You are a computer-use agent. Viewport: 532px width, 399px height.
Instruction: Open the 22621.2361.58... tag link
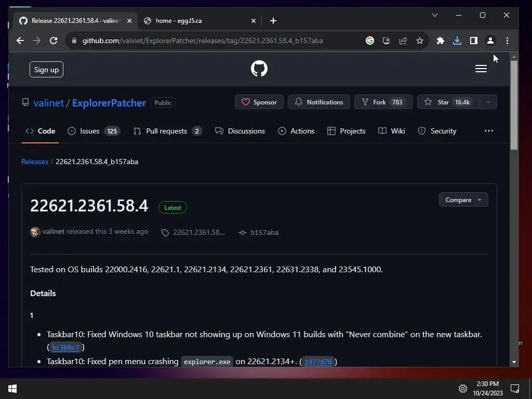193,232
